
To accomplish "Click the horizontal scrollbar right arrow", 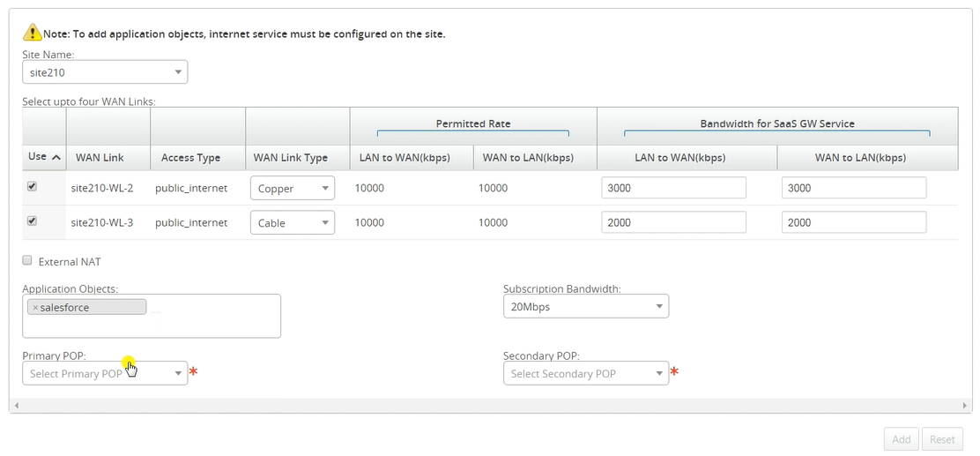I will 966,406.
